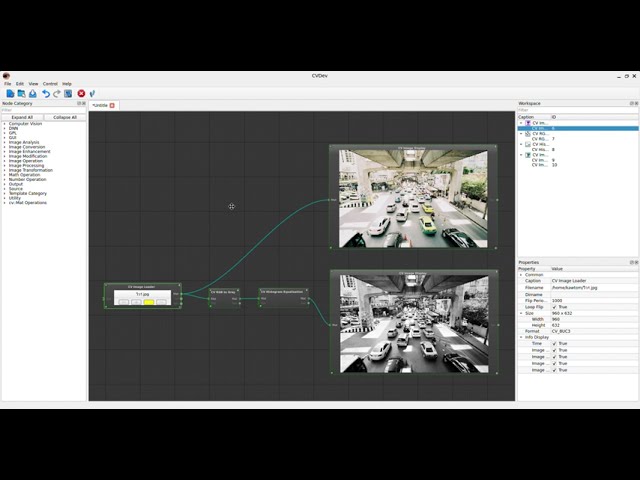Expand the Image Conversion category
Screen dimensions: 640x480
coord(5,147)
